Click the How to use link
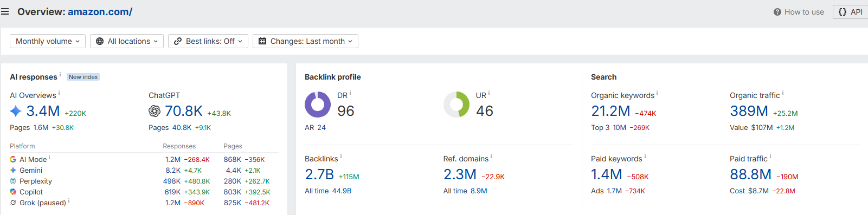868x215 pixels. 804,12
